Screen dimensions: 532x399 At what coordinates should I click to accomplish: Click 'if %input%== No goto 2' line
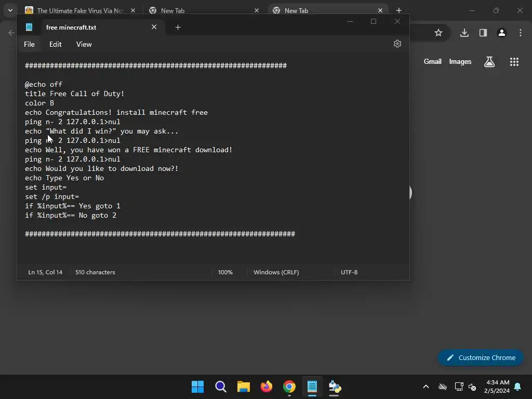[x=71, y=215]
